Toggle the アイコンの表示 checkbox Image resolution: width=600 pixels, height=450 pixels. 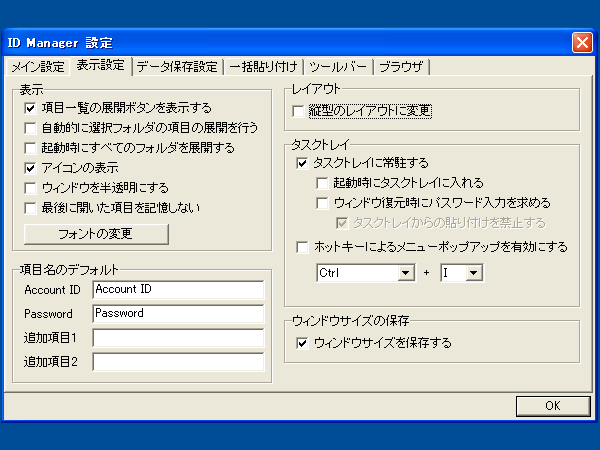click(x=30, y=168)
